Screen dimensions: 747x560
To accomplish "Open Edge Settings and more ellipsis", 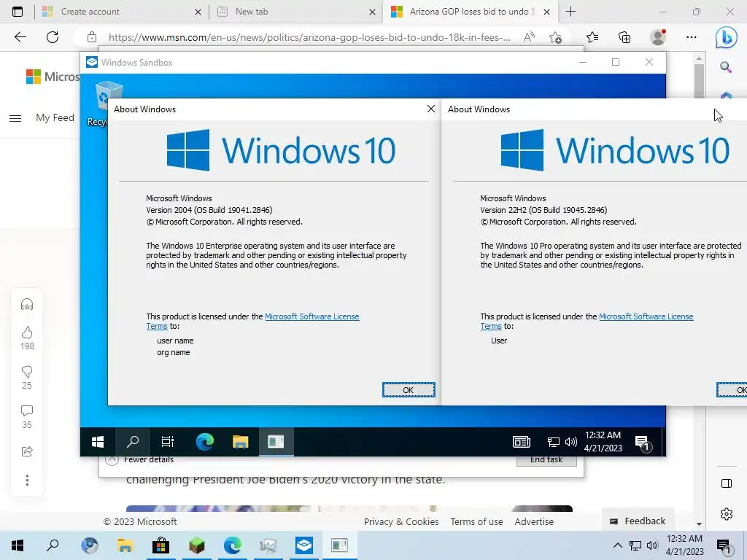I will [x=692, y=37].
